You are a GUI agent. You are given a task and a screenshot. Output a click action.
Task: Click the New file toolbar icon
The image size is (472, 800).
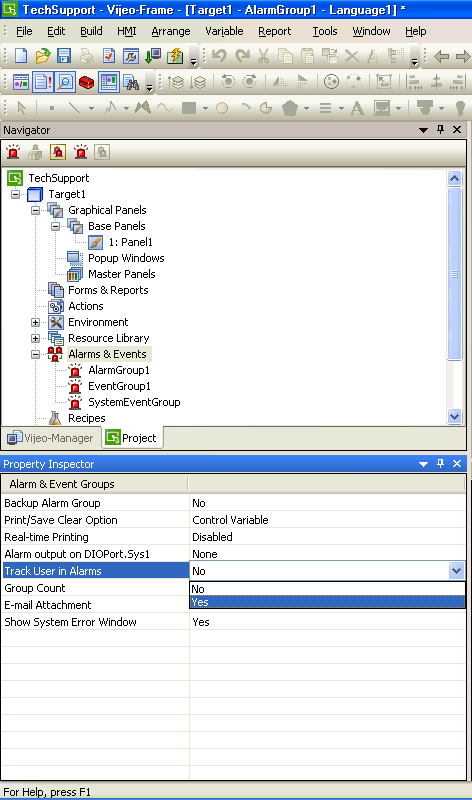21,56
